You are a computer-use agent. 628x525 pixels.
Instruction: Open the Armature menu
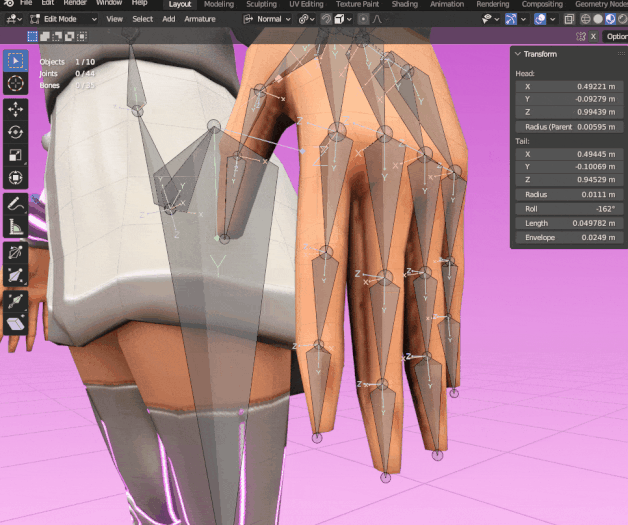click(200, 19)
